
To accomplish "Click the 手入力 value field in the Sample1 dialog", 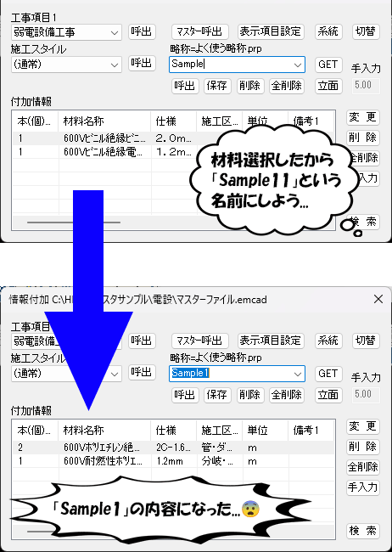I will [366, 395].
